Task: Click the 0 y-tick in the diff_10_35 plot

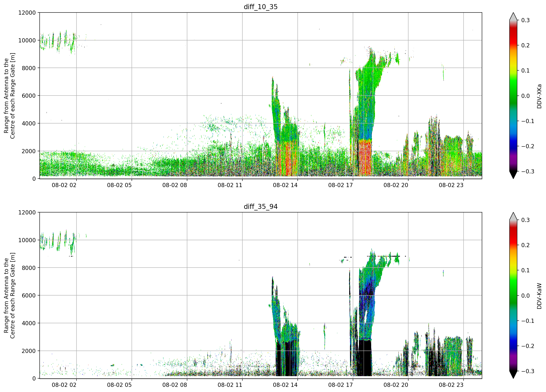Action: click(x=34, y=179)
